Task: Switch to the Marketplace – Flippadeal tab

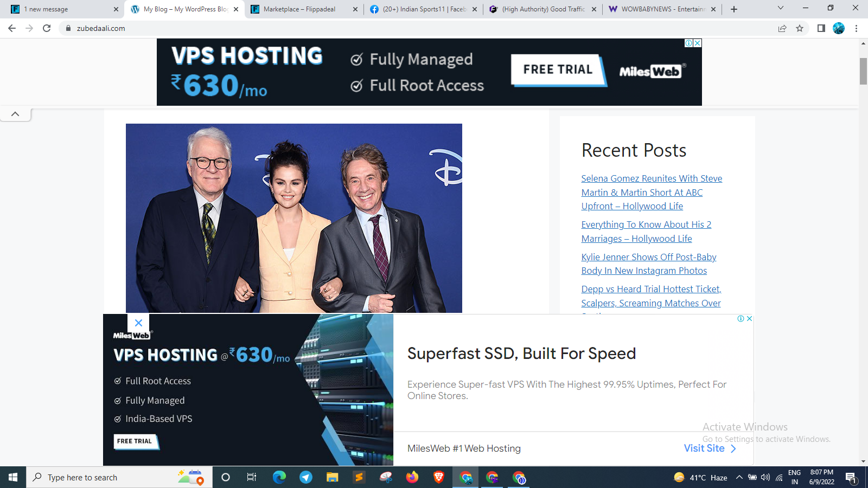Action: [304, 9]
